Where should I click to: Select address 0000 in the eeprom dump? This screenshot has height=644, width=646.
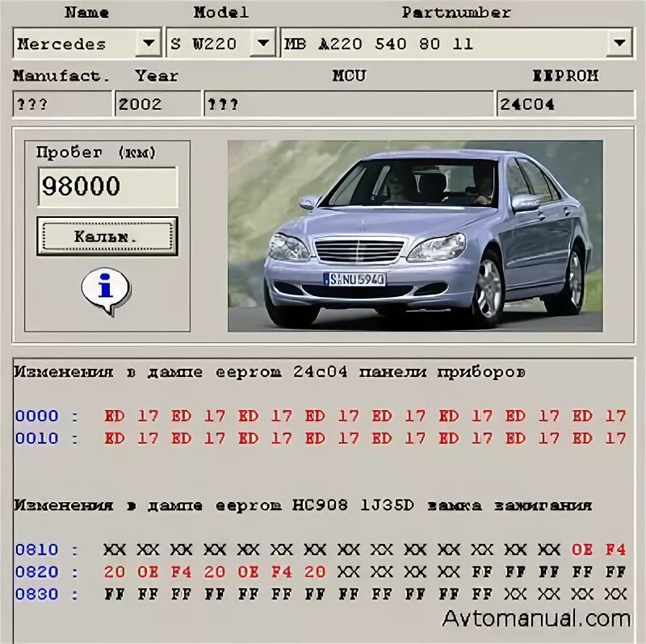point(36,416)
